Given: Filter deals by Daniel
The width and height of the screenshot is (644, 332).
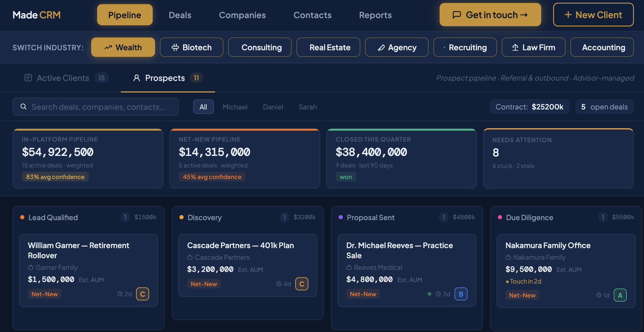Looking at the screenshot, I should point(273,107).
